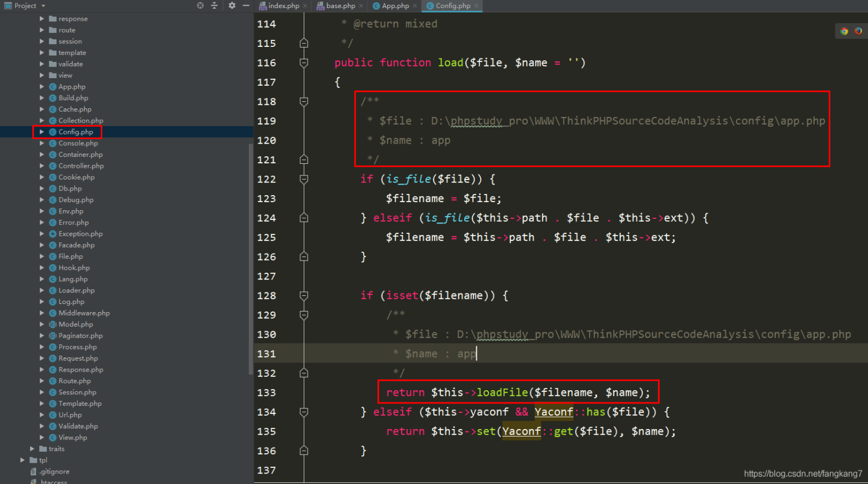Open Cookie.php file

pyautogui.click(x=76, y=177)
